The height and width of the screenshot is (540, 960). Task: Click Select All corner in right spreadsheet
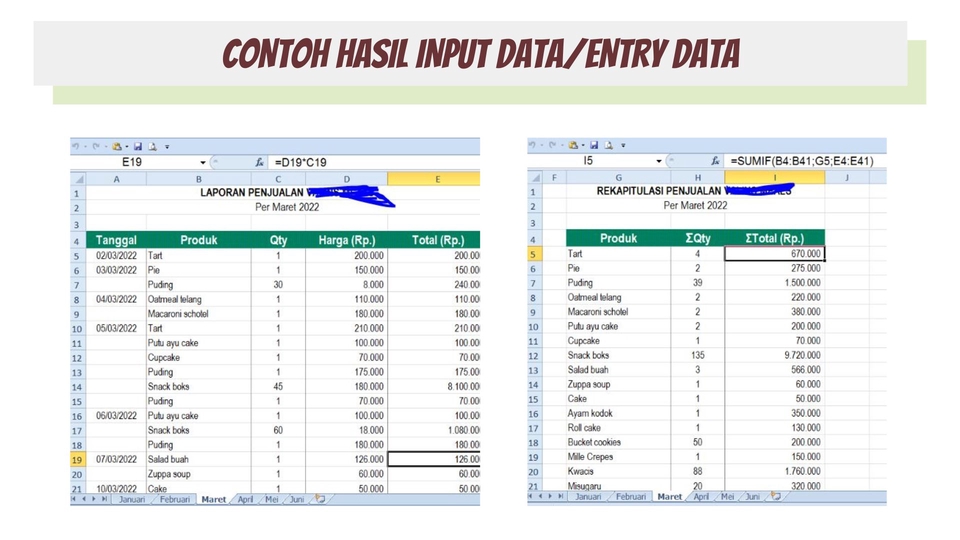pyautogui.click(x=534, y=178)
